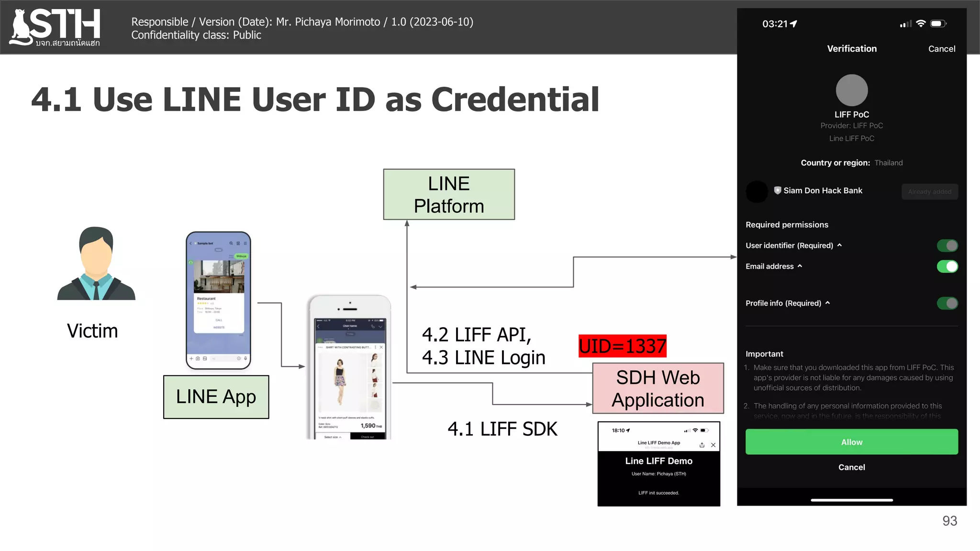Collapse the User identifier (Required) chevron
Viewport: 980px width, 551px height.
pyautogui.click(x=839, y=245)
